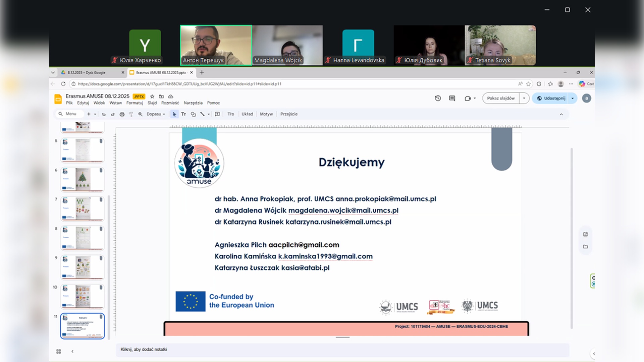
Task: Switch to the Dysk Google tab
Action: click(87, 72)
